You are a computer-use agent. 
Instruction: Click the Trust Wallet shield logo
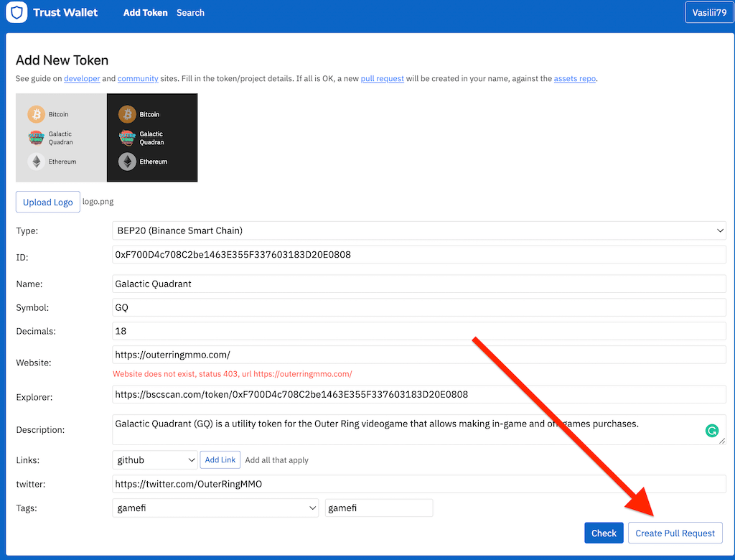pos(16,12)
